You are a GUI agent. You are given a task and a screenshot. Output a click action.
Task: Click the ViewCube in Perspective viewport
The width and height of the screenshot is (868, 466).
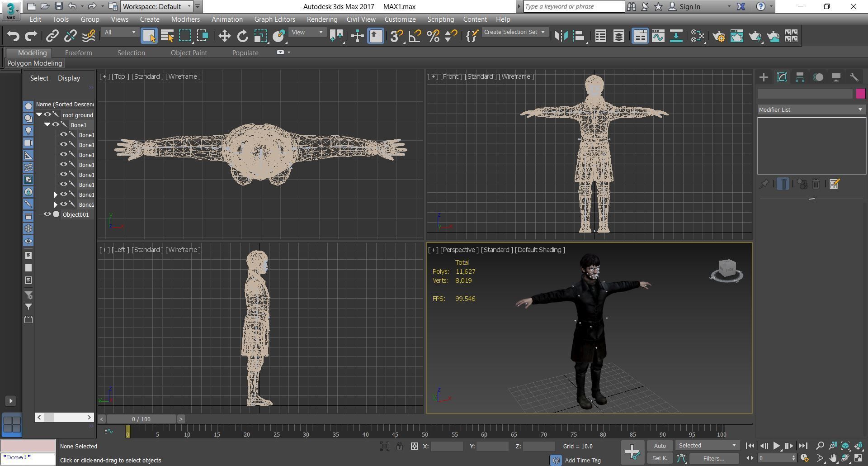[726, 271]
